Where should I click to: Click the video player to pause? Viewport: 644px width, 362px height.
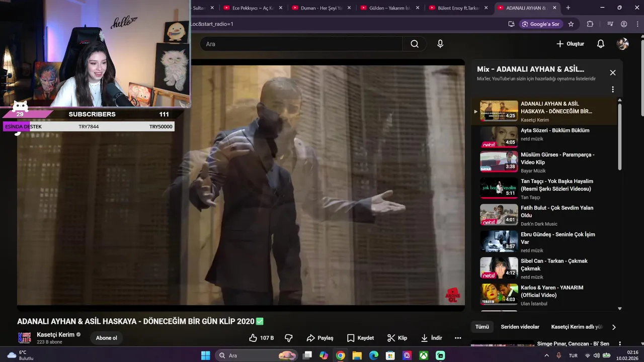point(241,185)
